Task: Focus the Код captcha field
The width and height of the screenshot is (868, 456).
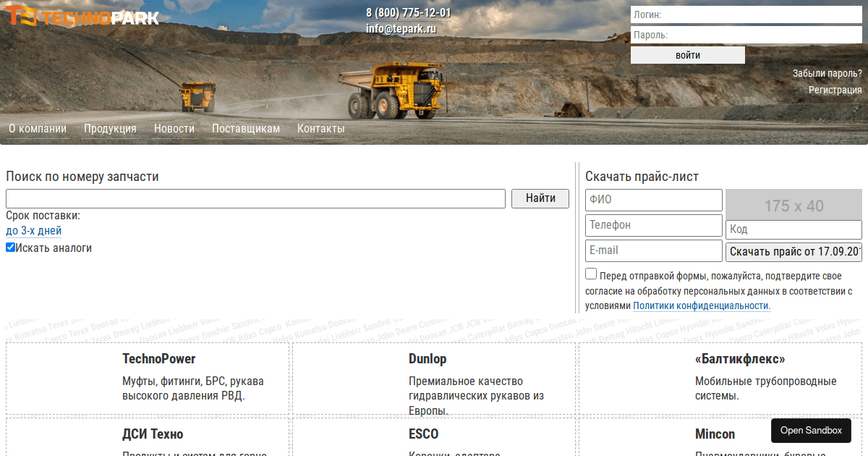Action: [793, 229]
